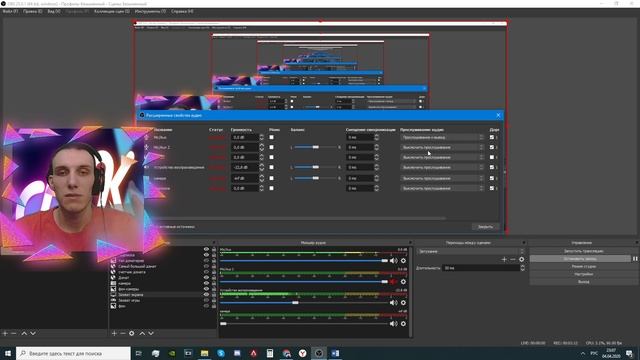The image size is (640, 360).
Task: Open the gear settings for Mic/Aux in mixer
Action: coord(403,260)
